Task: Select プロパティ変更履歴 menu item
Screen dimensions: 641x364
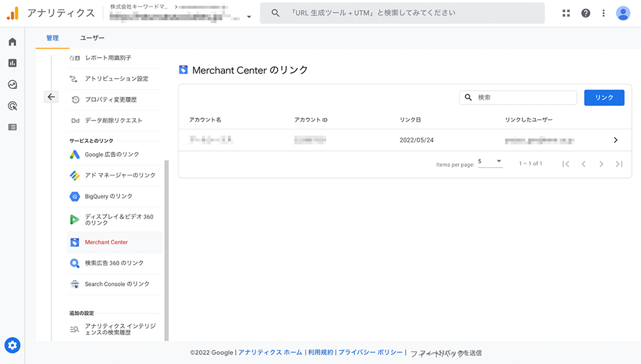Action: (x=115, y=100)
